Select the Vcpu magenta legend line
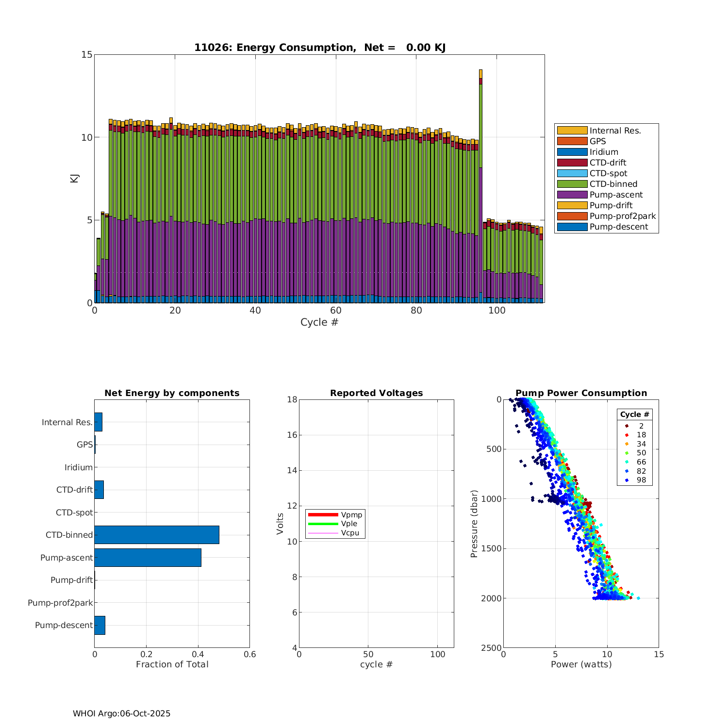 coord(323,533)
